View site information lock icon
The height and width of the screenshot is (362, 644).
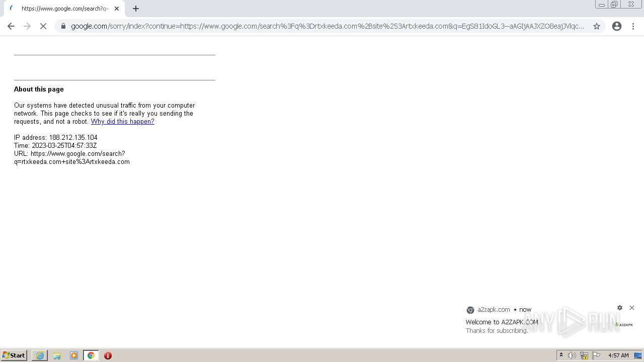pyautogui.click(x=63, y=26)
